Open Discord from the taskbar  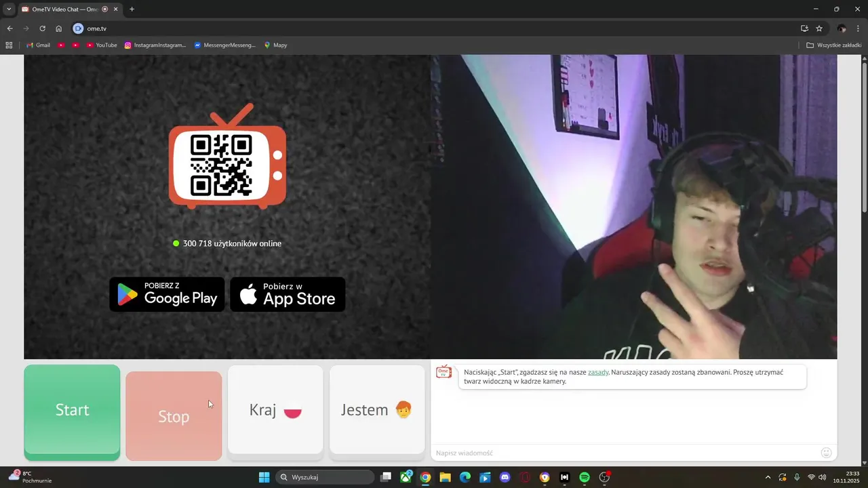[x=505, y=477]
